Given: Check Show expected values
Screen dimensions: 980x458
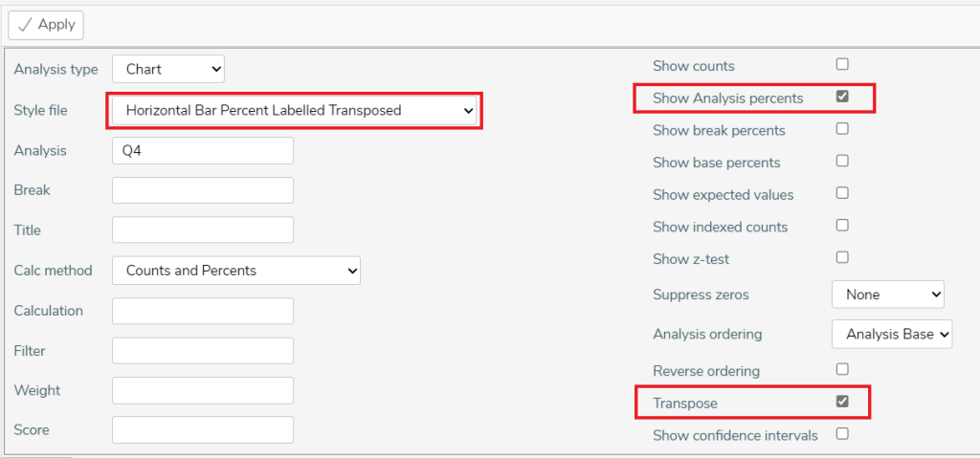Looking at the screenshot, I should (x=842, y=193).
